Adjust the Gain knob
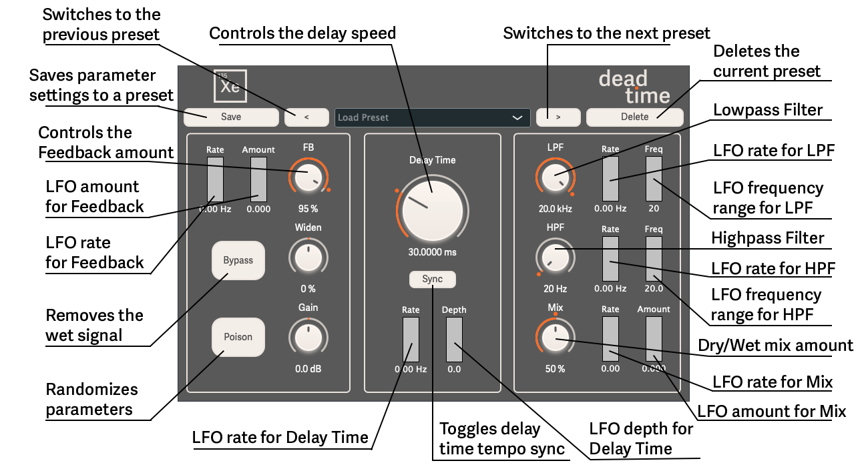Viewport: 868px width, 467px height. click(308, 338)
